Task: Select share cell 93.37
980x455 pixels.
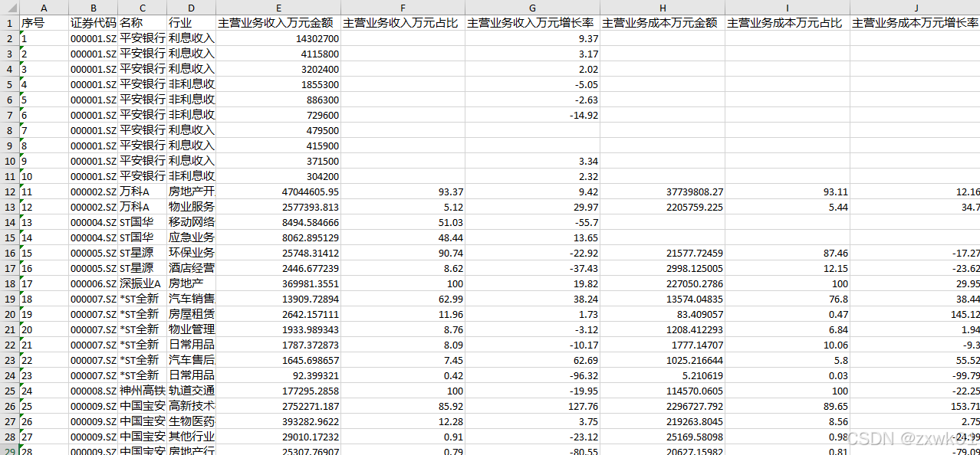Action: pyautogui.click(x=403, y=191)
